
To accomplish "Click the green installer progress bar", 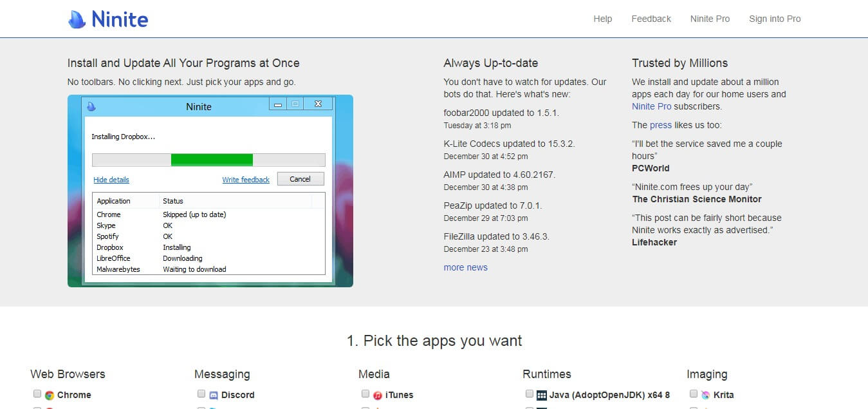I will [x=212, y=160].
